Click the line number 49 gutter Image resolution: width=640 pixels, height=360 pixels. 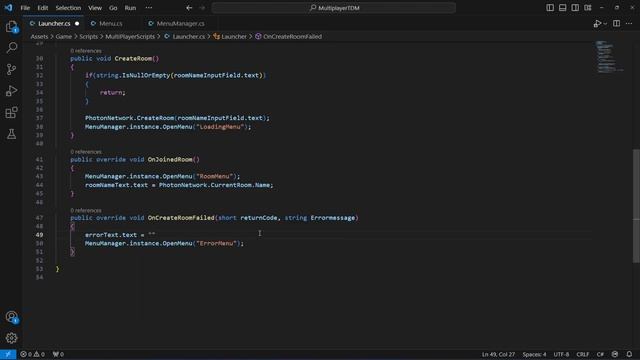(39, 235)
